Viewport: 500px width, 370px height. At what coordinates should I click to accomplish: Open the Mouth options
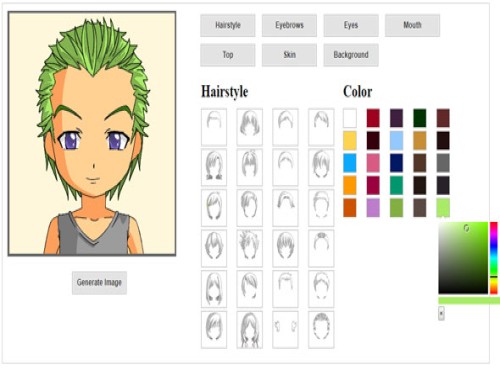pos(412,25)
